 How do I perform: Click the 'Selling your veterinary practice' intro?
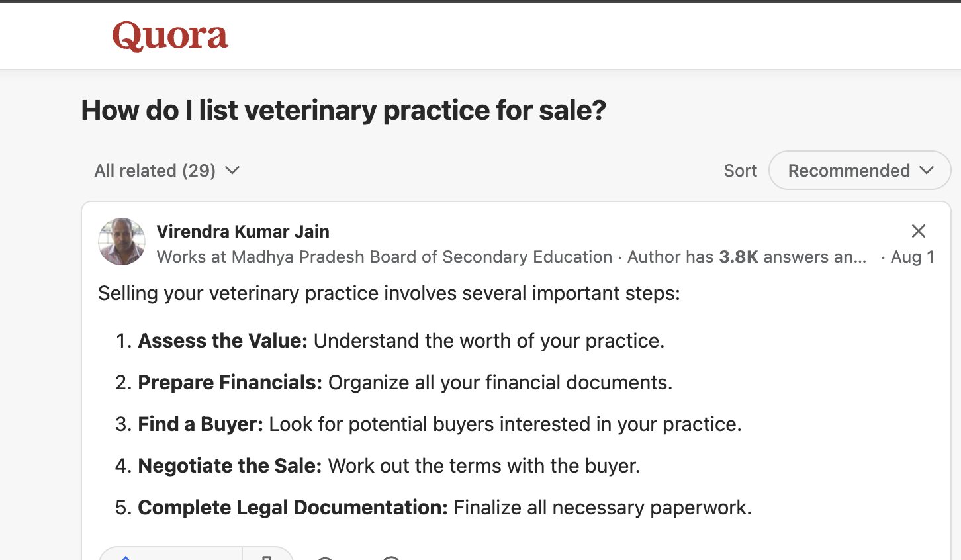[389, 293]
